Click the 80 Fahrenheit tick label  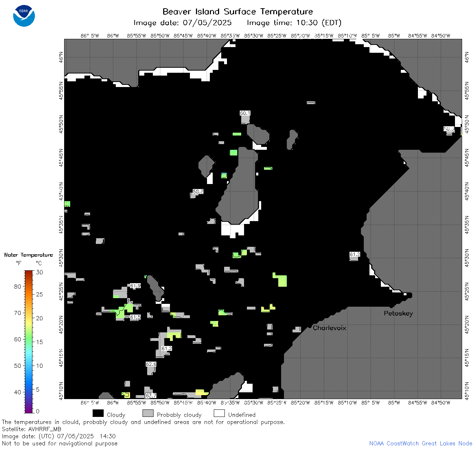point(17,286)
